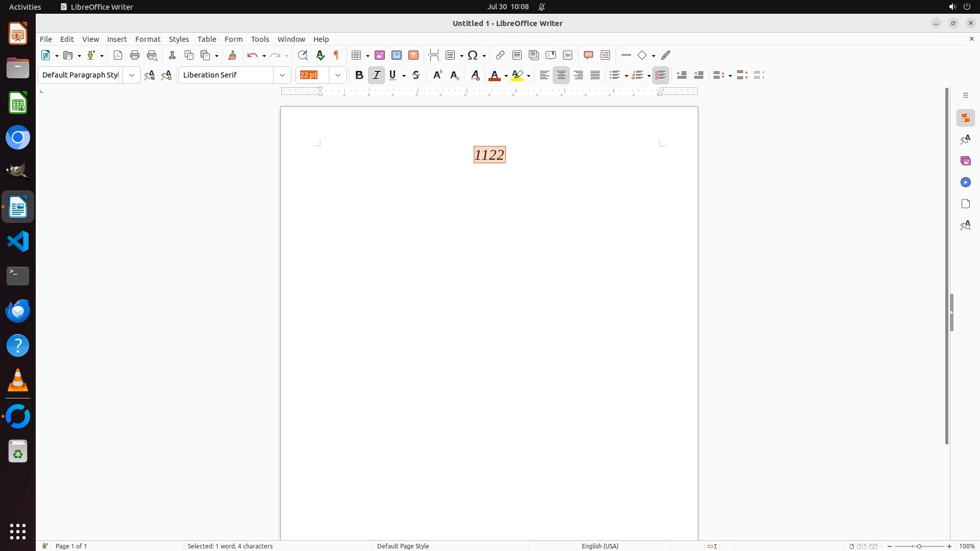
Task: Click the Insert Hyperlink icon
Action: click(500, 56)
